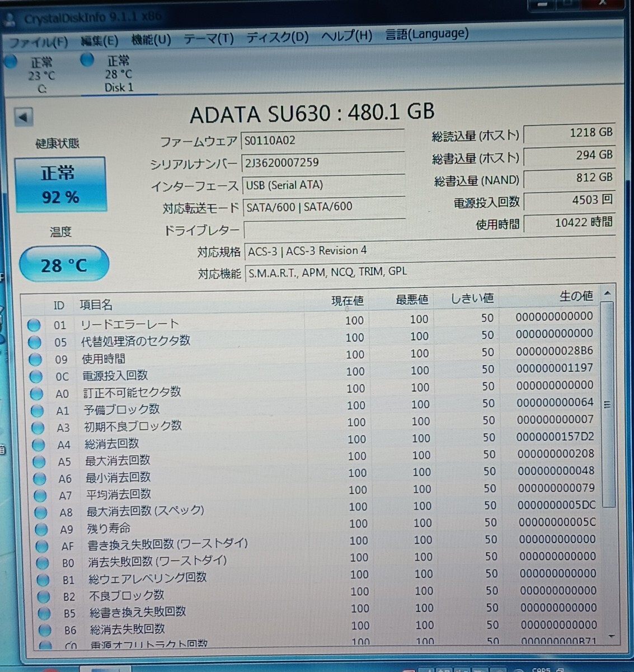Click the 生の値 column header
Image resolution: width=634 pixels, height=672 pixels.
click(x=576, y=296)
